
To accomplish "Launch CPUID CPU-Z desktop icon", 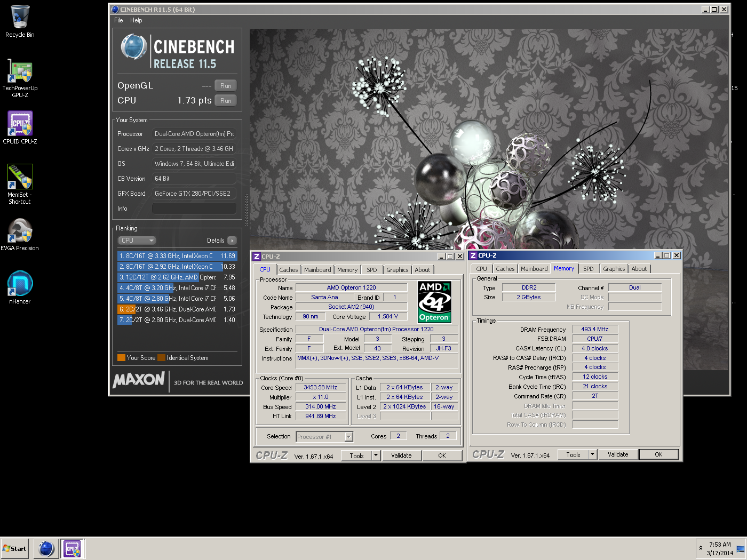I will coord(20,128).
